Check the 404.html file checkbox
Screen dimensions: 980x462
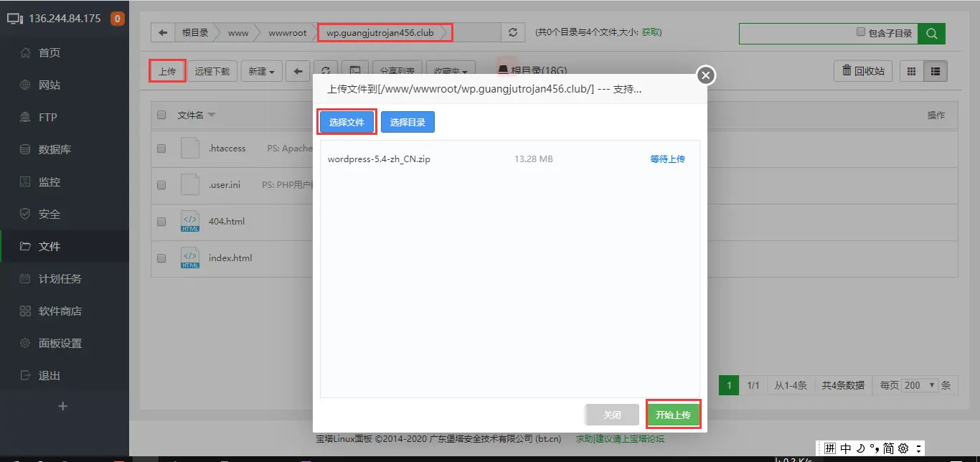click(x=161, y=222)
